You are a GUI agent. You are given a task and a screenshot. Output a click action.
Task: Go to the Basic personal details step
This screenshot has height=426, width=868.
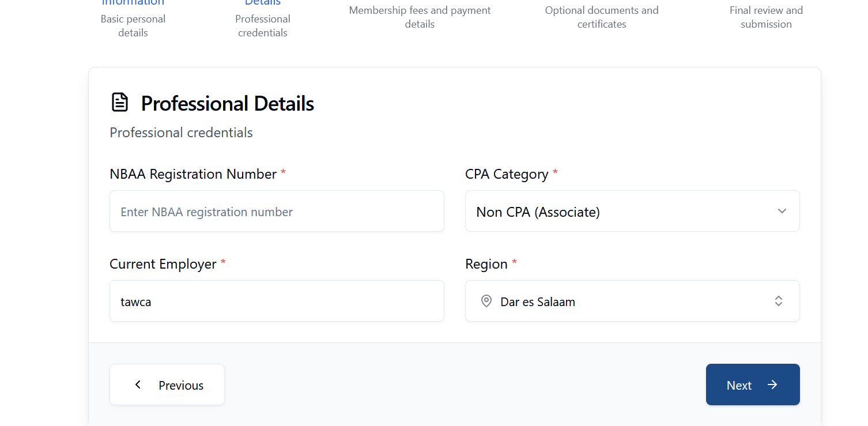(x=133, y=26)
